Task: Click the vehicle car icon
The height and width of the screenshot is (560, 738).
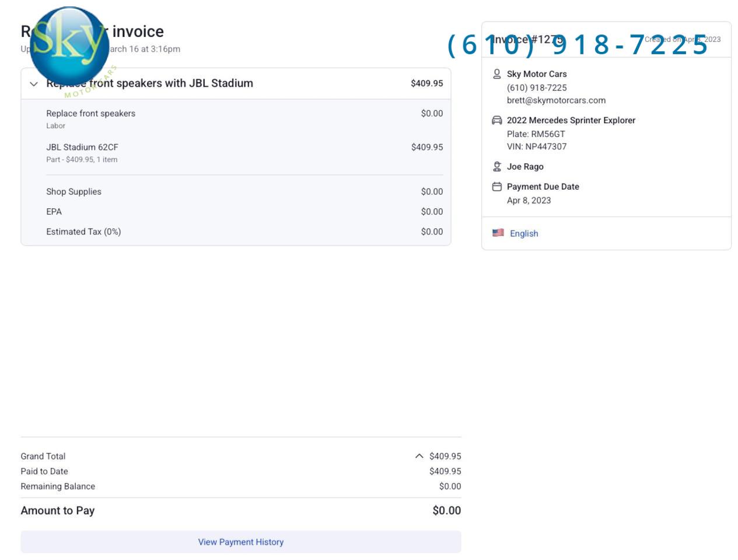Action: (497, 120)
